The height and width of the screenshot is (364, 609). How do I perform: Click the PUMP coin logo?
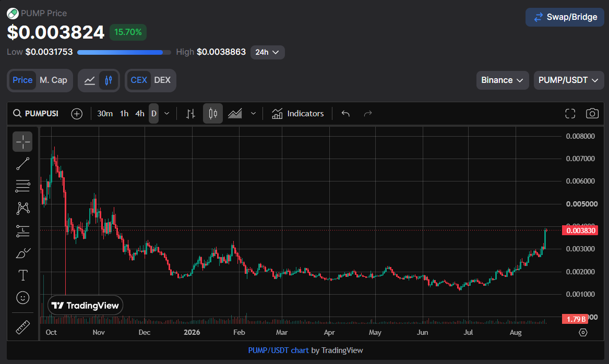pos(13,14)
